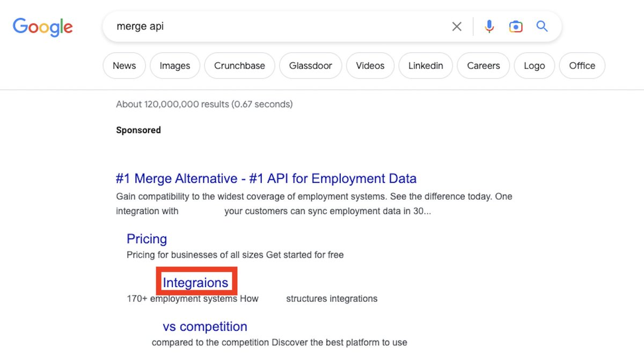Open the Integraions sitelink
Image resolution: width=644 pixels, height=362 pixels.
click(x=195, y=283)
